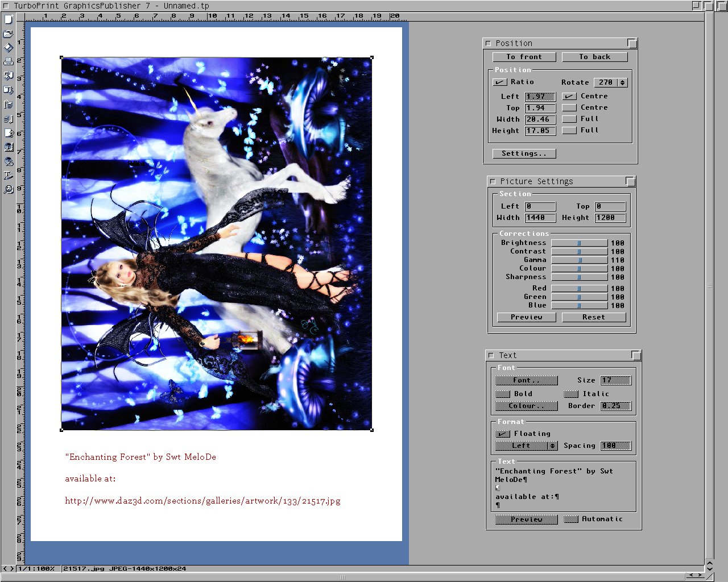This screenshot has width=728, height=582.
Task: Click the Position Left value field
Action: point(540,97)
